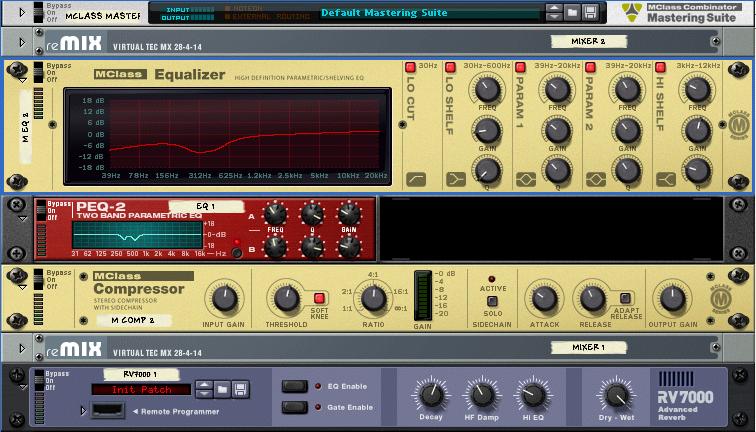Click the Param 1 bell curve icon
756x432 pixels.
(x=526, y=179)
